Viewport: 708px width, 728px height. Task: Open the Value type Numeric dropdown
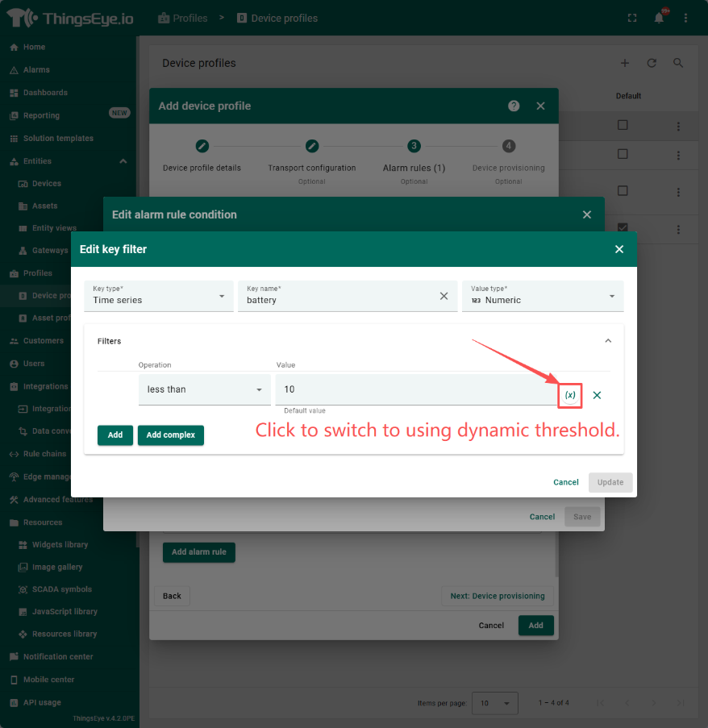(x=542, y=296)
